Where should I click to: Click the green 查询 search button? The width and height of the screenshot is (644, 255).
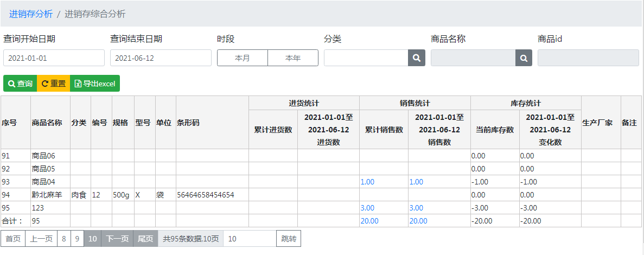(20, 84)
